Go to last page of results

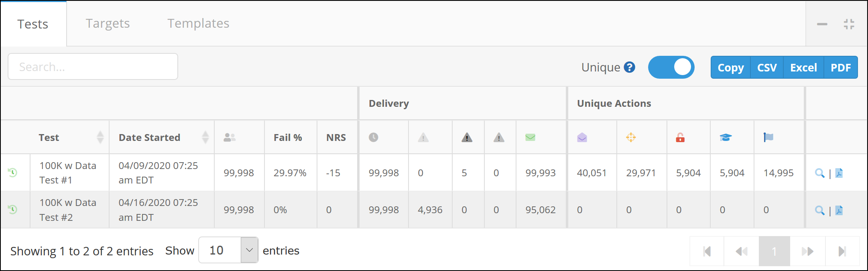pyautogui.click(x=842, y=251)
